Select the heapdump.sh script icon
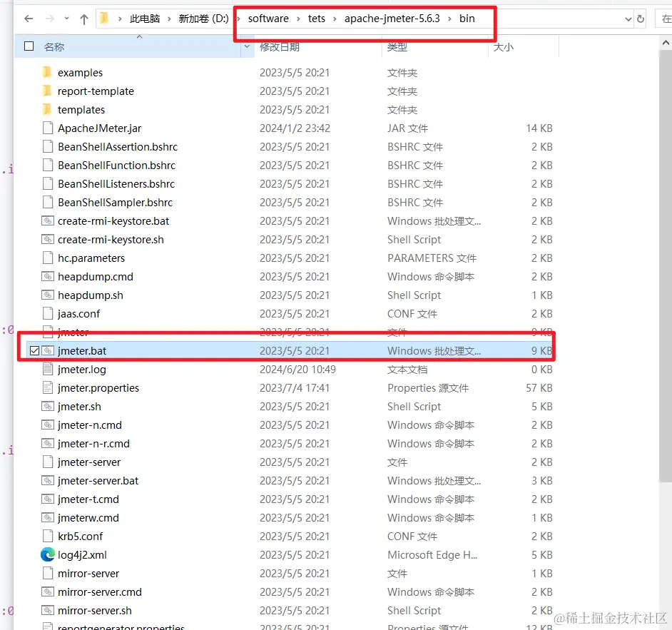672x630 pixels. (48, 295)
